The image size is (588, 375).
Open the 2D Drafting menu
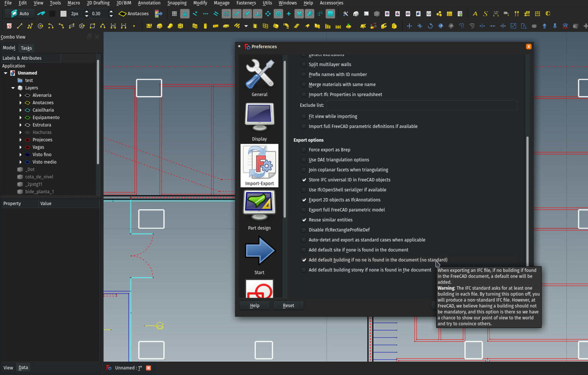(x=98, y=3)
